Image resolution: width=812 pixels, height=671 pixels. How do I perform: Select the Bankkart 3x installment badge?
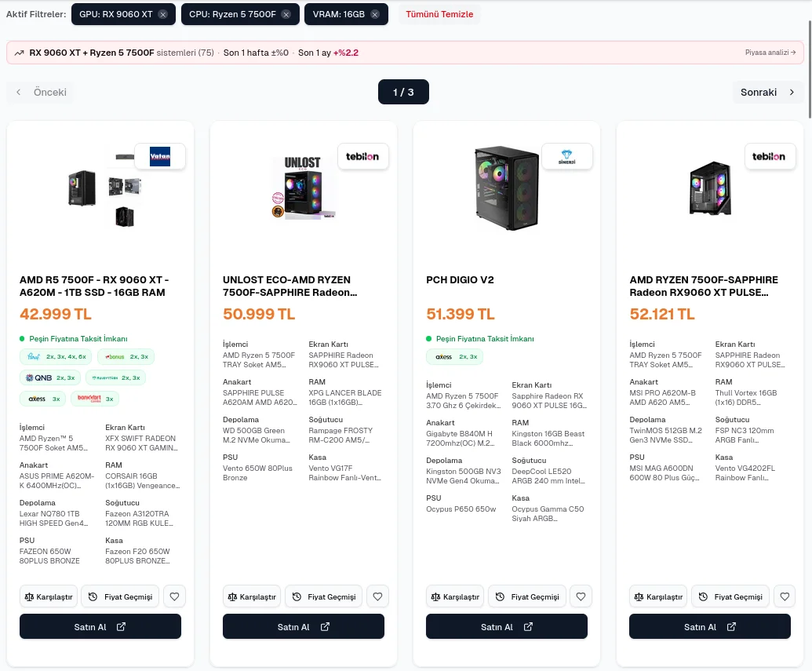pos(95,399)
